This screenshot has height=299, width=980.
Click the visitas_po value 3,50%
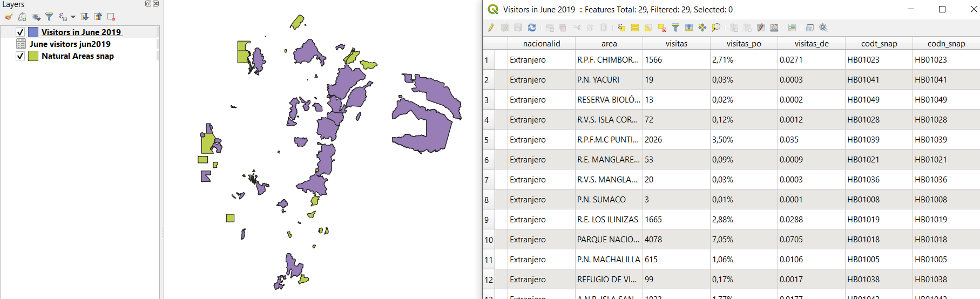pyautogui.click(x=744, y=140)
